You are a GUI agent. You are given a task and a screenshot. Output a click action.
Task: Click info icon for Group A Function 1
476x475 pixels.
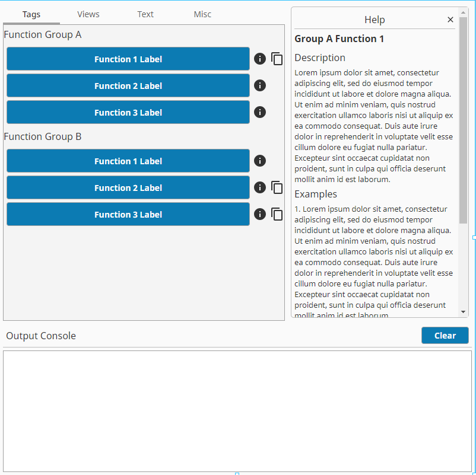click(260, 59)
